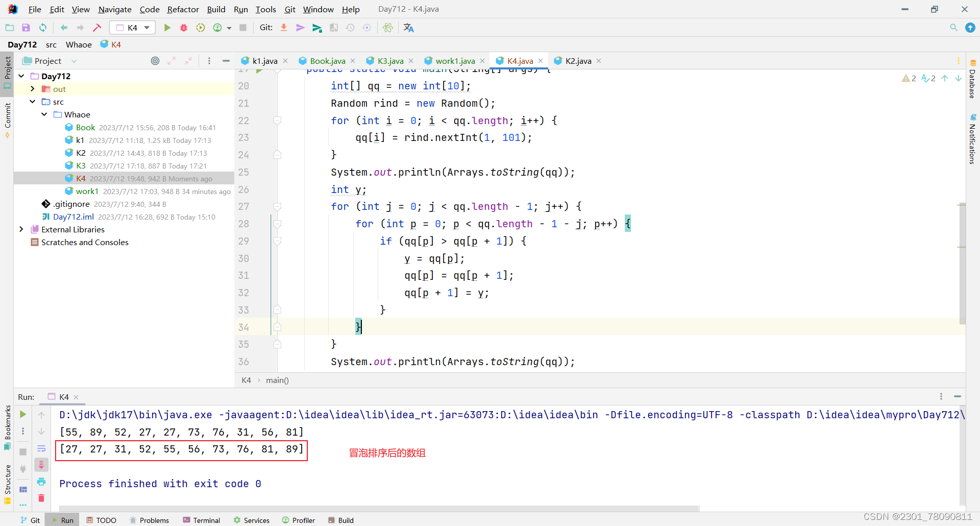
Task: Click main() in editor breadcrumb
Action: click(277, 380)
